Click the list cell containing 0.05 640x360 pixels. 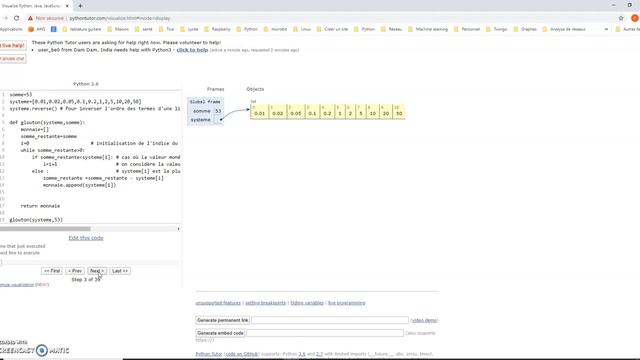click(x=296, y=111)
